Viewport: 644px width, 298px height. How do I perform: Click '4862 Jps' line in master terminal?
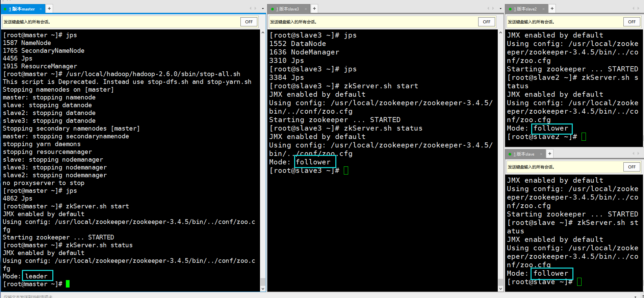(18, 199)
